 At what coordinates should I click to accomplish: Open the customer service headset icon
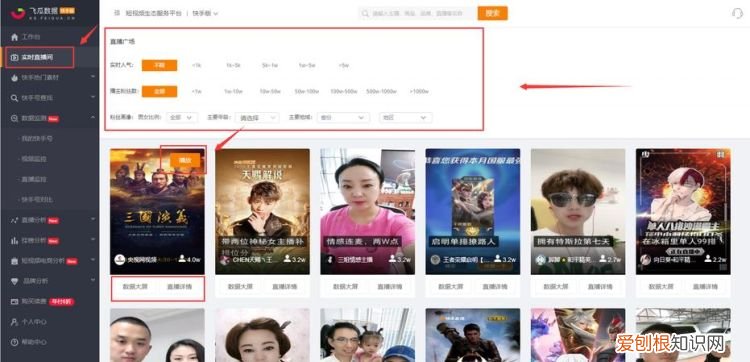click(x=737, y=13)
